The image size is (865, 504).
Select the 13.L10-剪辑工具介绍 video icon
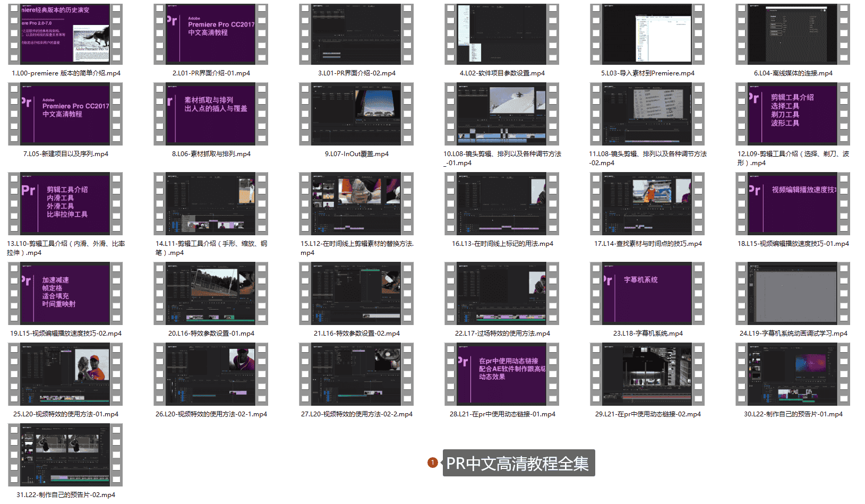[x=65, y=203]
